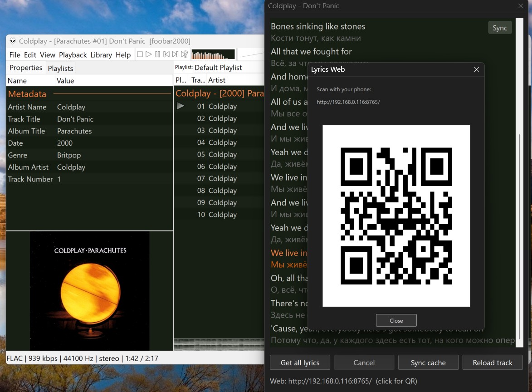
Task: Select the Artist Name metadata row
Action: click(x=89, y=107)
